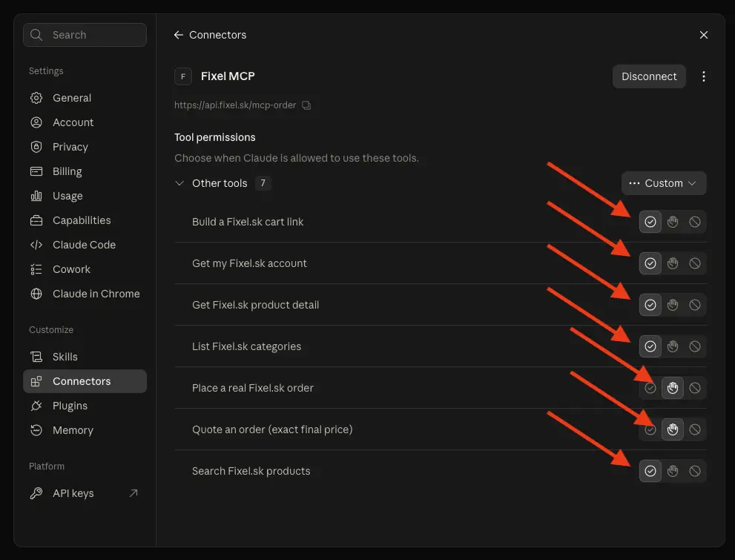Click the Place a real Fixel.sk order label
This screenshot has width=735, height=560.
253,388
